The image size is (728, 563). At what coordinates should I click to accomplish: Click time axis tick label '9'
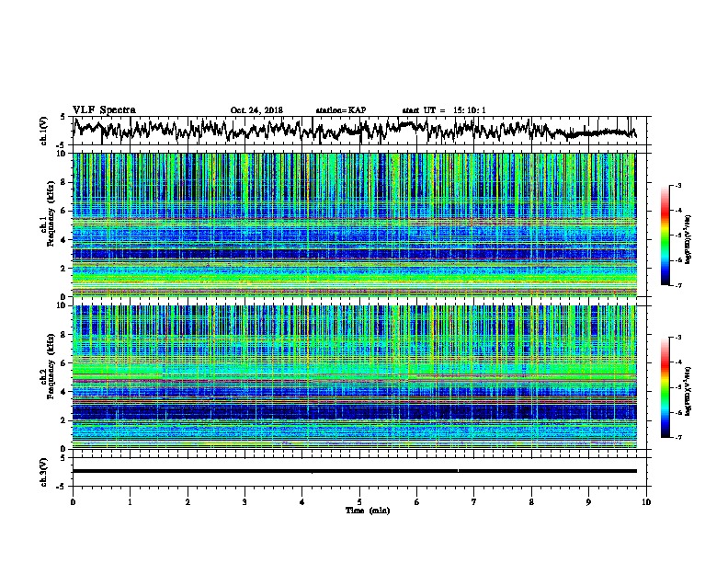coord(588,502)
